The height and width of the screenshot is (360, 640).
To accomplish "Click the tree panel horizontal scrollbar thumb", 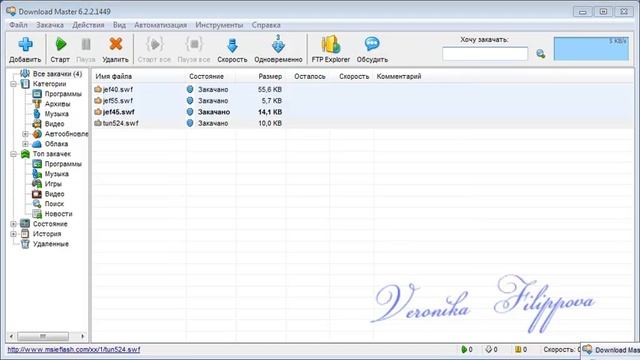I will pos(43,336).
